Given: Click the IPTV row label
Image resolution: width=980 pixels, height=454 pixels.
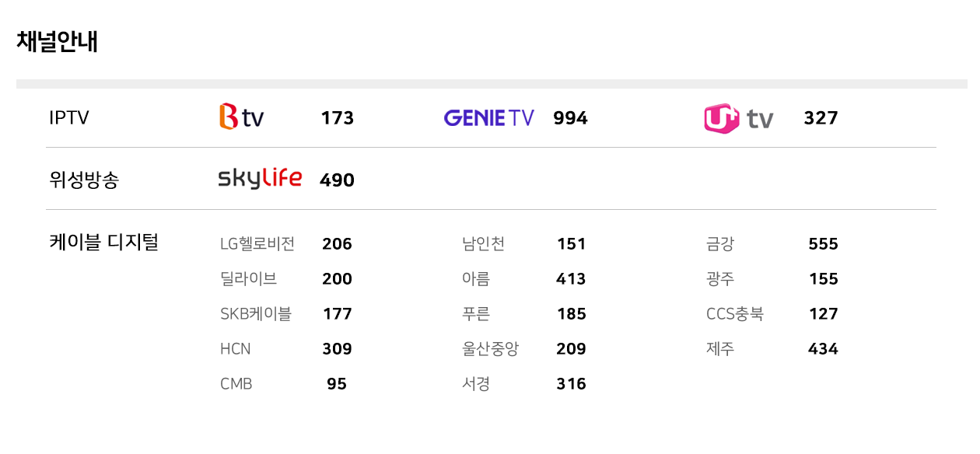Looking at the screenshot, I should point(69,118).
